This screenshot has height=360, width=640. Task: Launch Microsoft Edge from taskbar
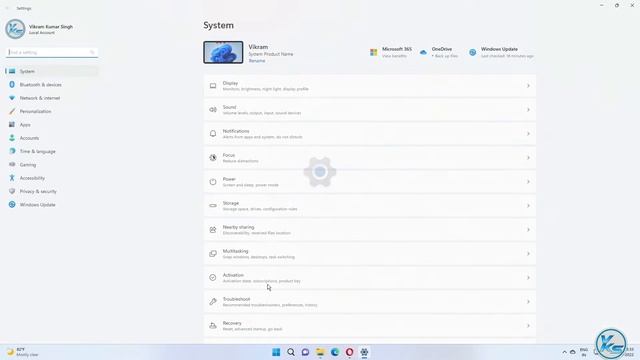coord(335,352)
